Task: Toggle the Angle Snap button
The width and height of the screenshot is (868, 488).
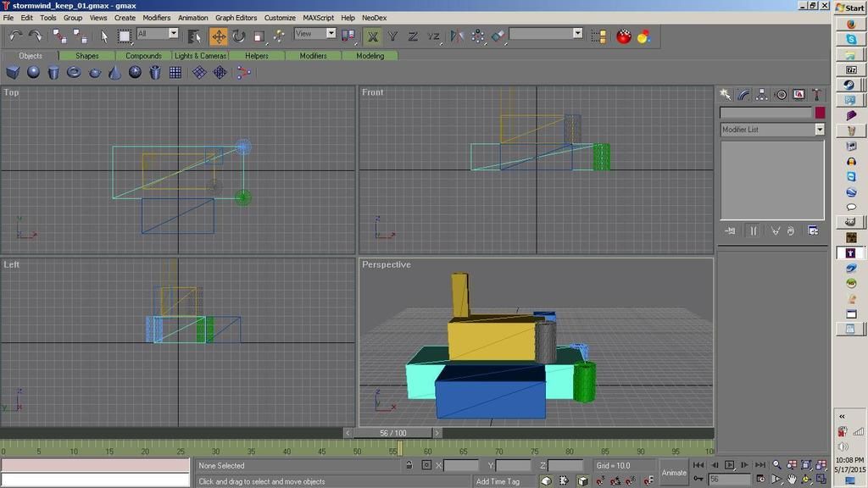Action: pyautogui.click(x=615, y=481)
